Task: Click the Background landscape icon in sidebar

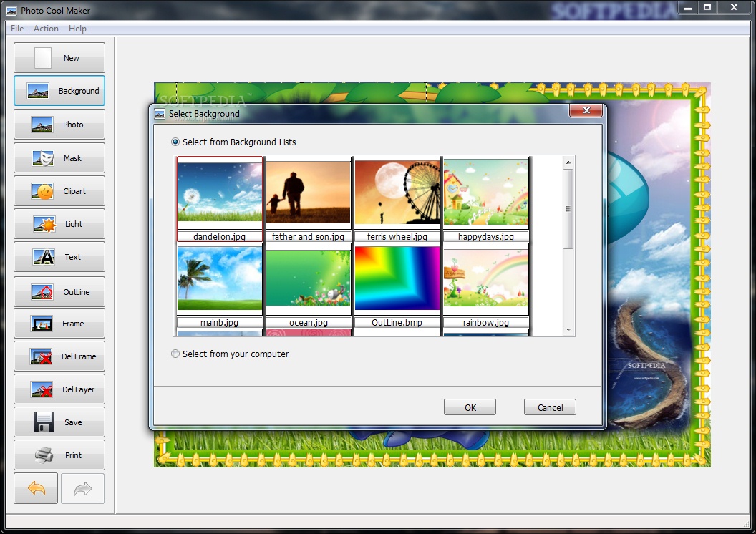Action: click(38, 91)
